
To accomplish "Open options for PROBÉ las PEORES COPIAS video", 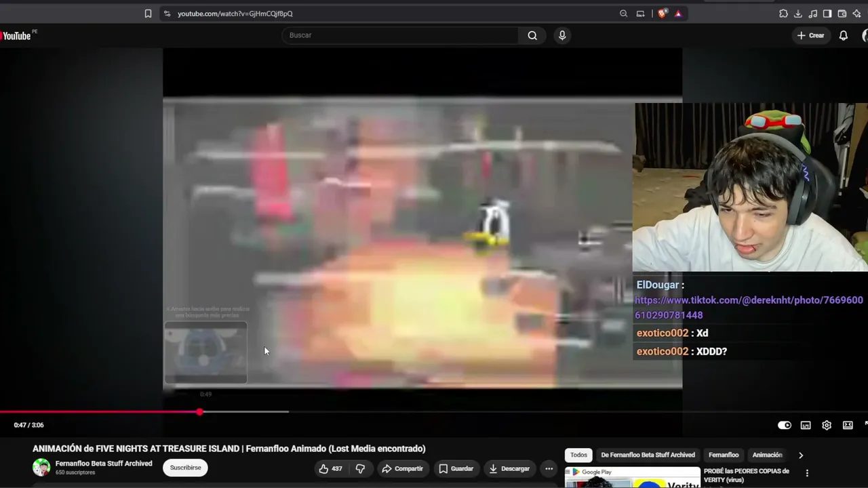I will click(x=807, y=473).
